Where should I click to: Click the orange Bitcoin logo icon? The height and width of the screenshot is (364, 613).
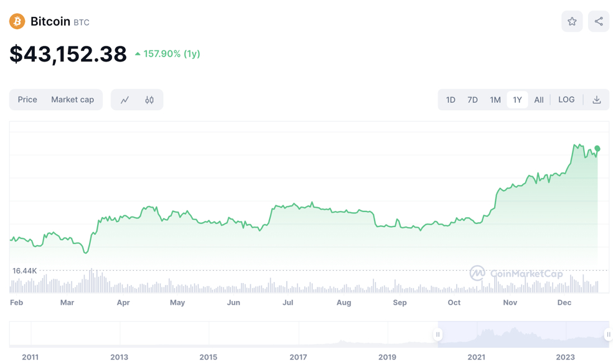pos(17,22)
